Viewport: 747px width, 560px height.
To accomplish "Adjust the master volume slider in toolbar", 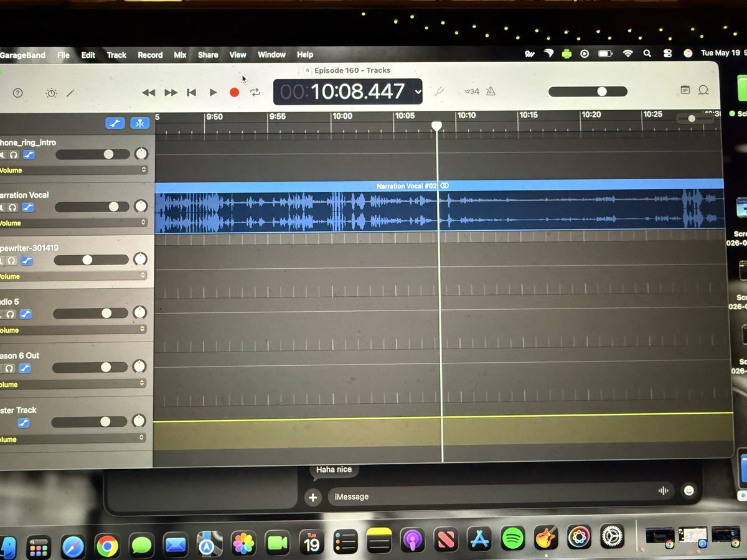I will click(x=588, y=91).
